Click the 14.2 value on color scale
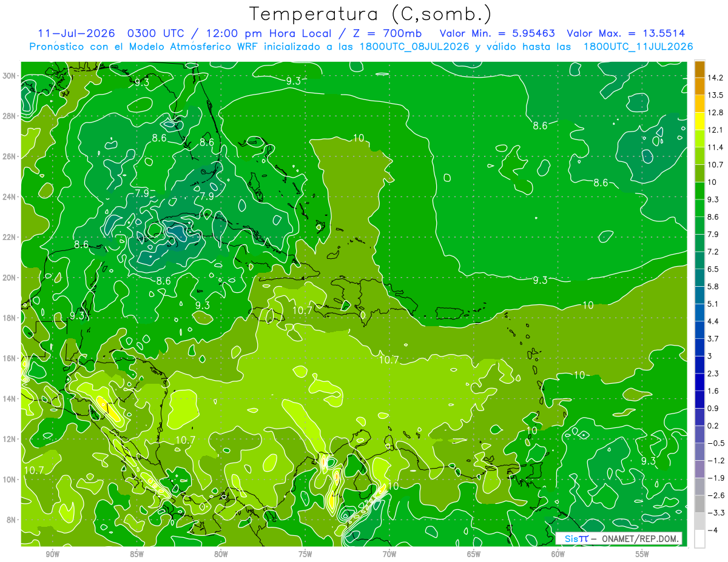Image resolution: width=728 pixels, height=562 pixels. click(x=714, y=78)
